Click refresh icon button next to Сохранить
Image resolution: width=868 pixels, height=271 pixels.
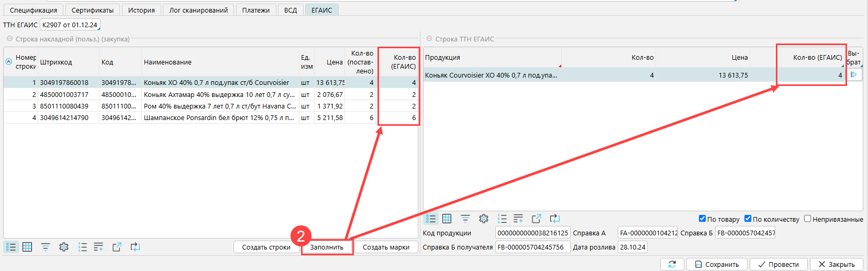(672, 264)
